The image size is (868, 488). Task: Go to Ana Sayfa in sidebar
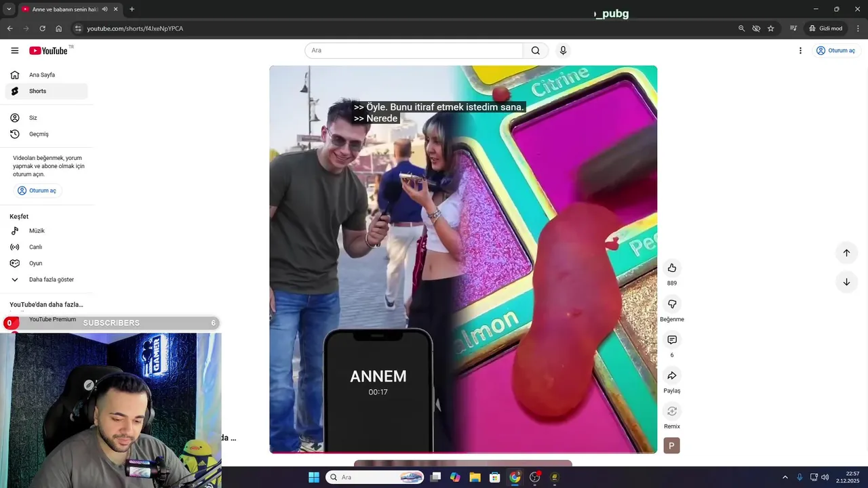[x=46, y=75]
